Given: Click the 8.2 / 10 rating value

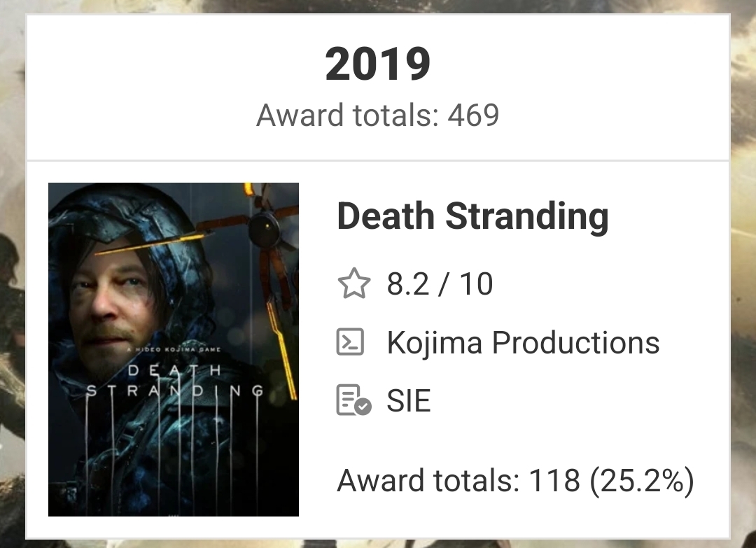Looking at the screenshot, I should [440, 285].
